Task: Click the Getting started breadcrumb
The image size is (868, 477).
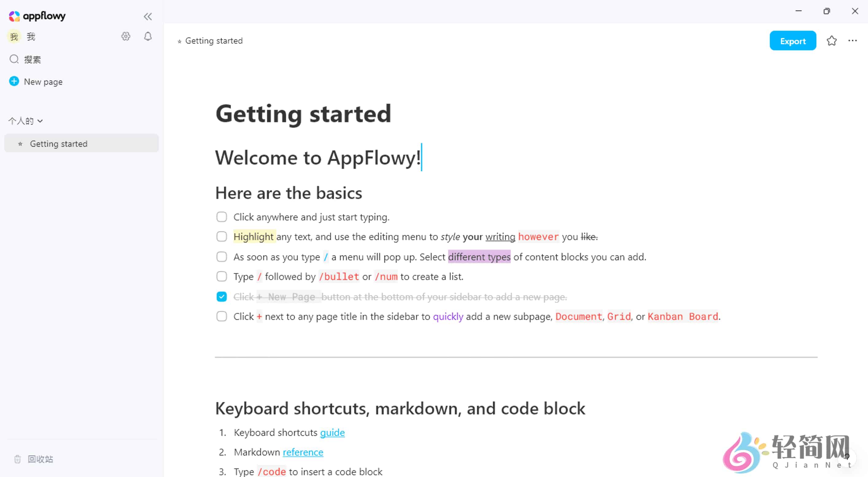Action: pyautogui.click(x=214, y=41)
